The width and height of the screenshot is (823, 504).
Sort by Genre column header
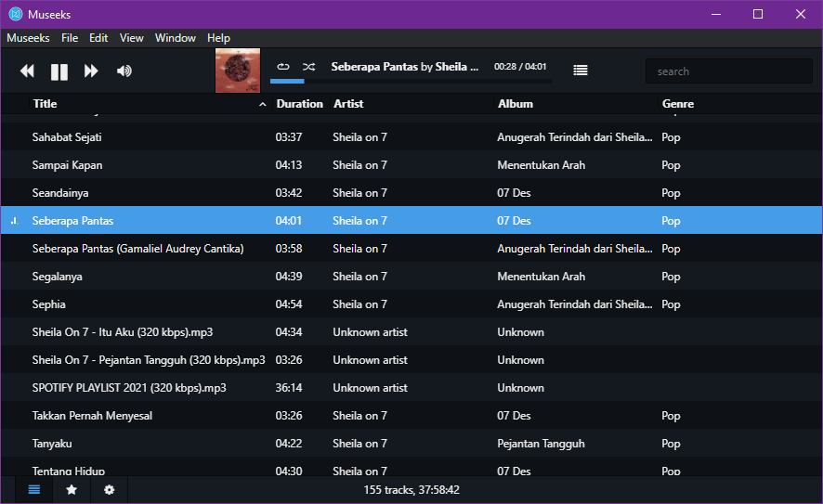coord(677,104)
